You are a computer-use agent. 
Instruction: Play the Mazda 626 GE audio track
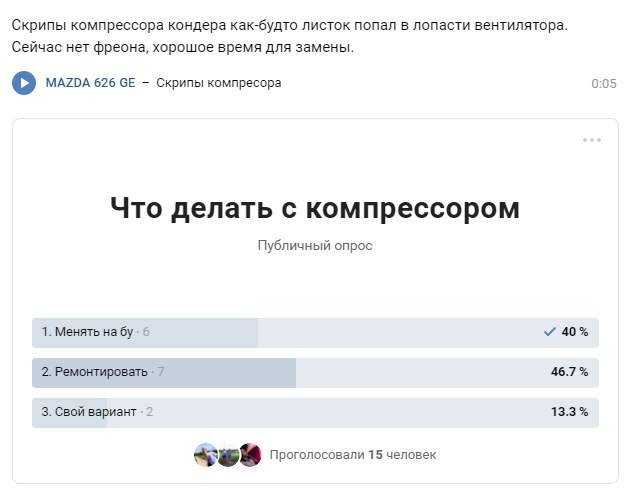tap(24, 83)
